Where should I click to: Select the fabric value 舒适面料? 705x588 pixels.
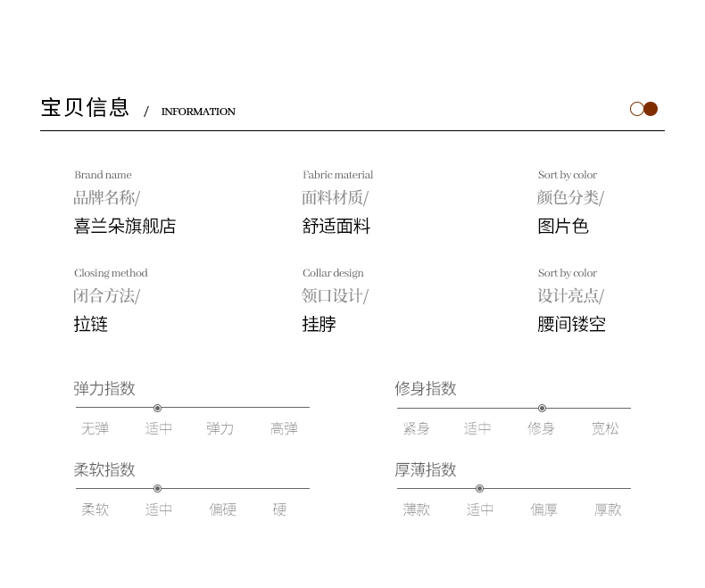pos(336,226)
